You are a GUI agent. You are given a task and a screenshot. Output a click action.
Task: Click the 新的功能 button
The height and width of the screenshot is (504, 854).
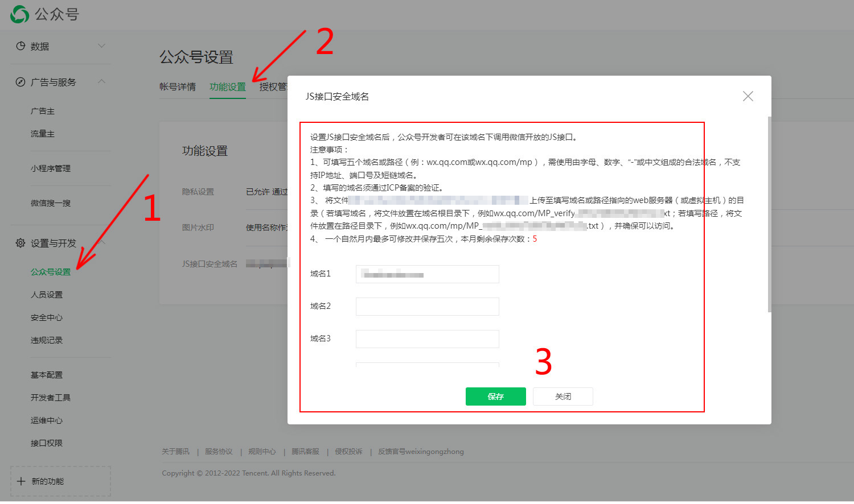[x=60, y=481]
